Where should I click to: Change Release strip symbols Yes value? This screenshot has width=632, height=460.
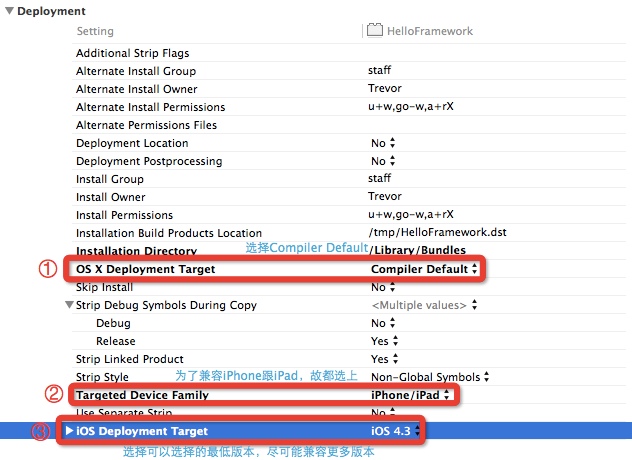point(385,341)
